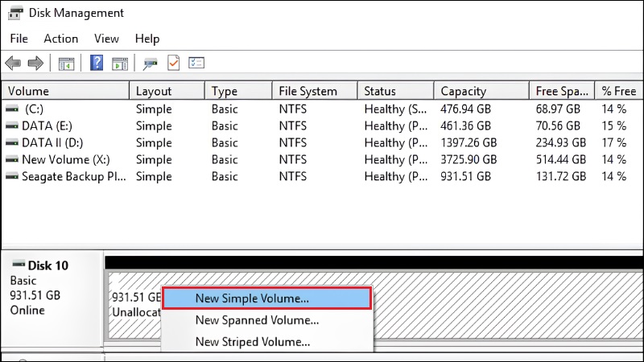Sort by the Capacity column header
644x362 pixels.
click(x=481, y=91)
